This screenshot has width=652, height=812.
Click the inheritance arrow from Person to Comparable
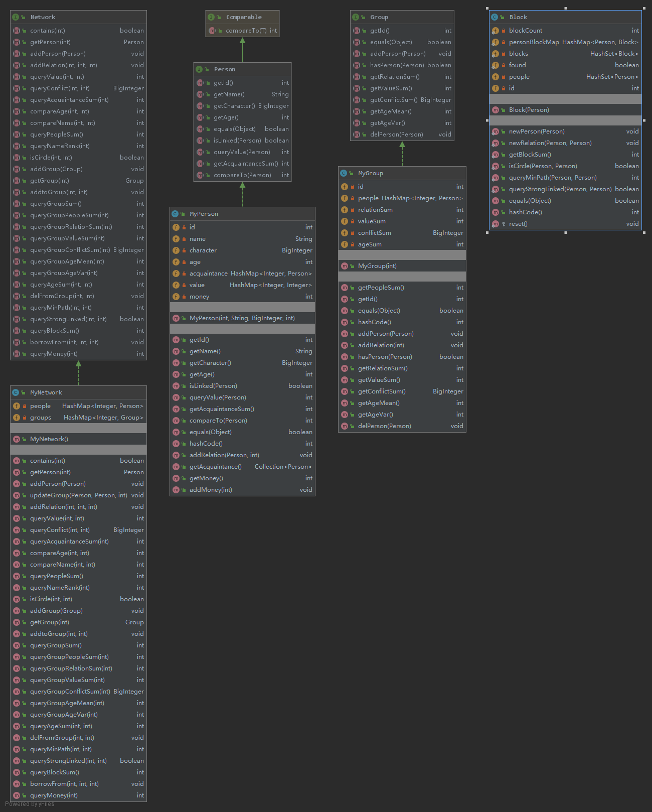(243, 50)
